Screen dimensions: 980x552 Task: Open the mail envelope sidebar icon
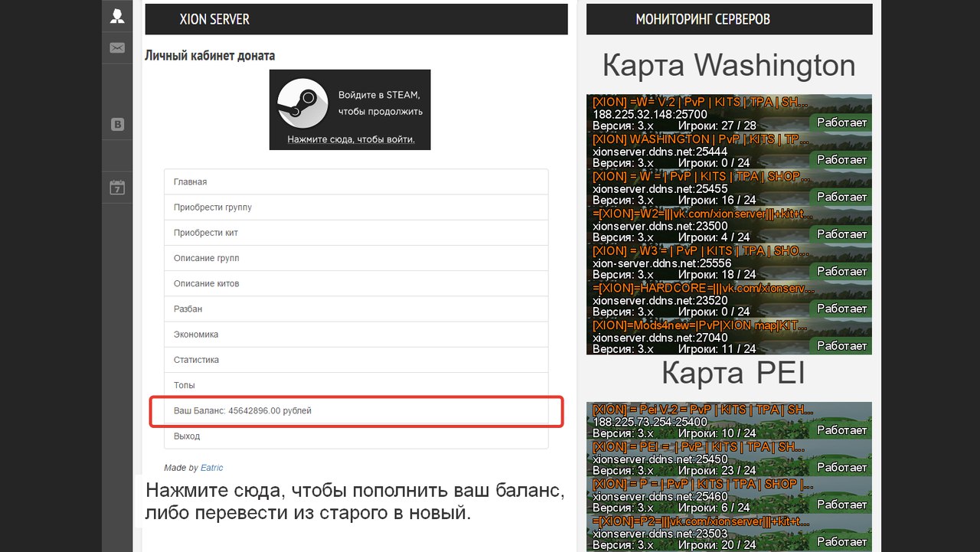tap(117, 47)
